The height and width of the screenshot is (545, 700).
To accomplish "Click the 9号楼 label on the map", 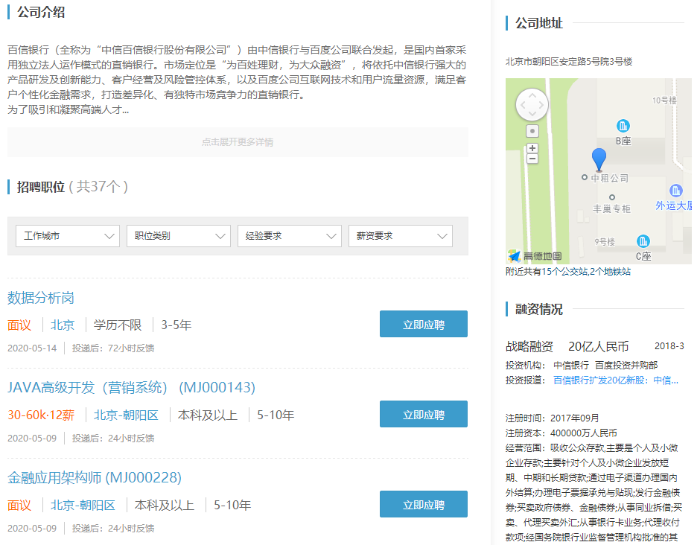I will point(604,242).
